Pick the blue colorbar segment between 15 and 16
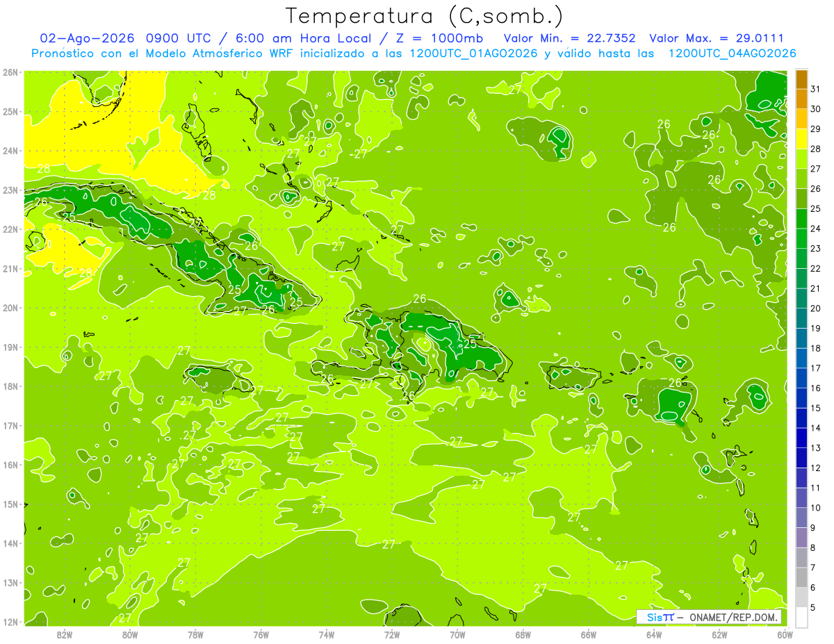 point(801,398)
